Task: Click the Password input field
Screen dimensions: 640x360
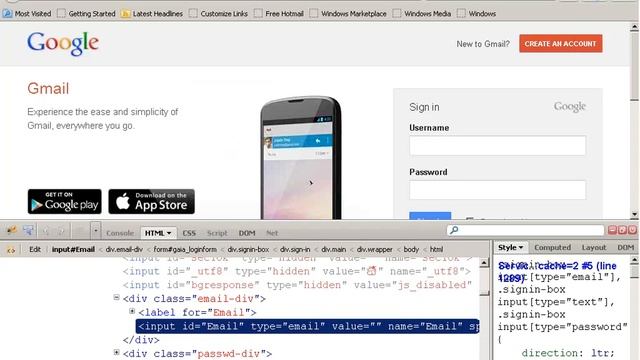Action: (498, 190)
